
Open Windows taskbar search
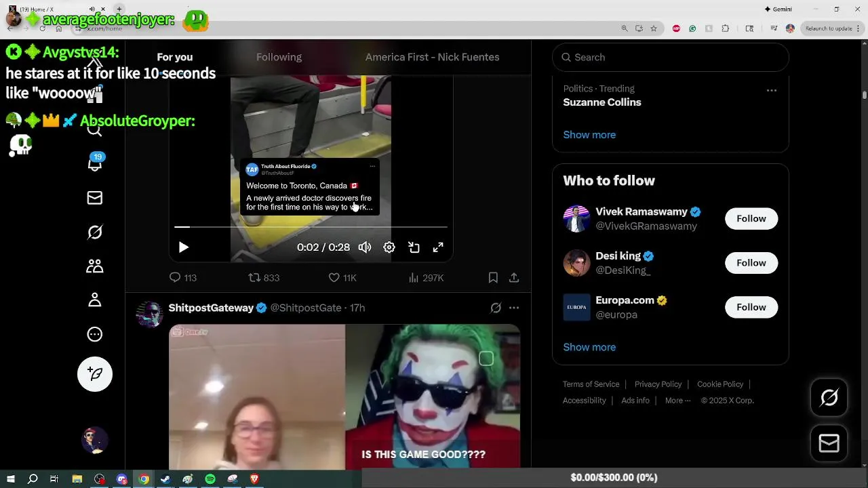32,479
